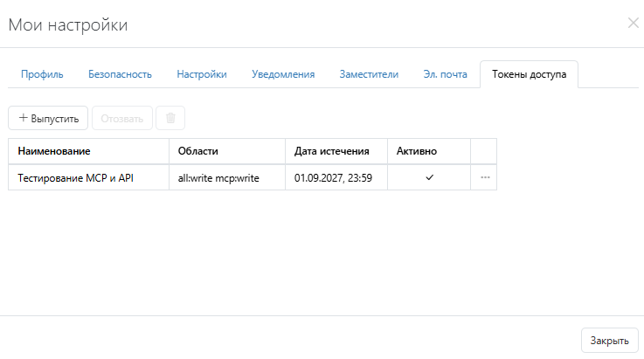This screenshot has width=644, height=359.
Task: Open the Профиль tab
Action: [x=42, y=74]
